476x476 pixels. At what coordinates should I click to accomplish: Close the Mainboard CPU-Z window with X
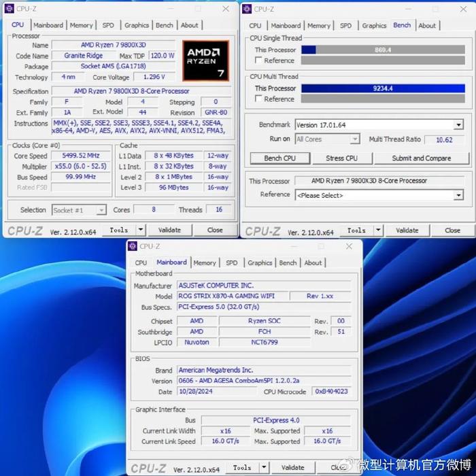(x=349, y=246)
